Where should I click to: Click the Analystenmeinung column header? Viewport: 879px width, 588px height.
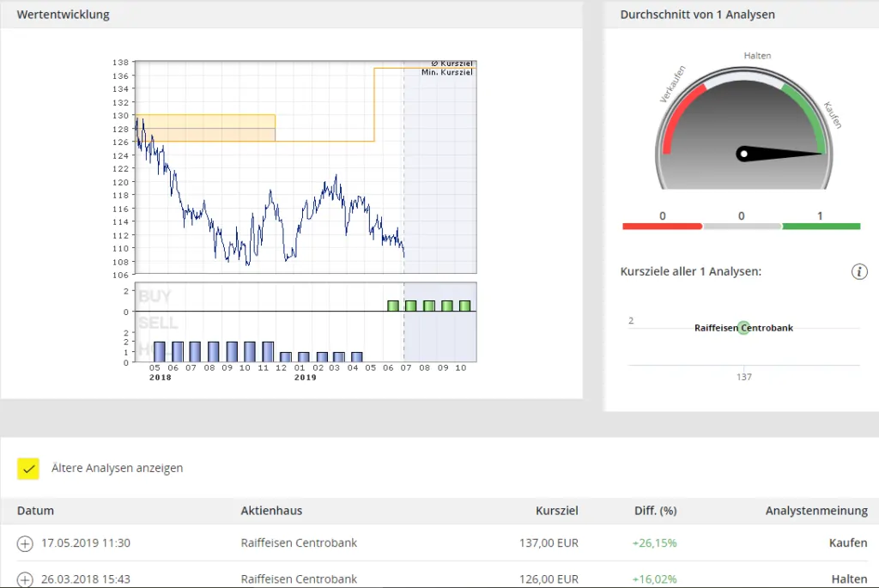pos(816,511)
